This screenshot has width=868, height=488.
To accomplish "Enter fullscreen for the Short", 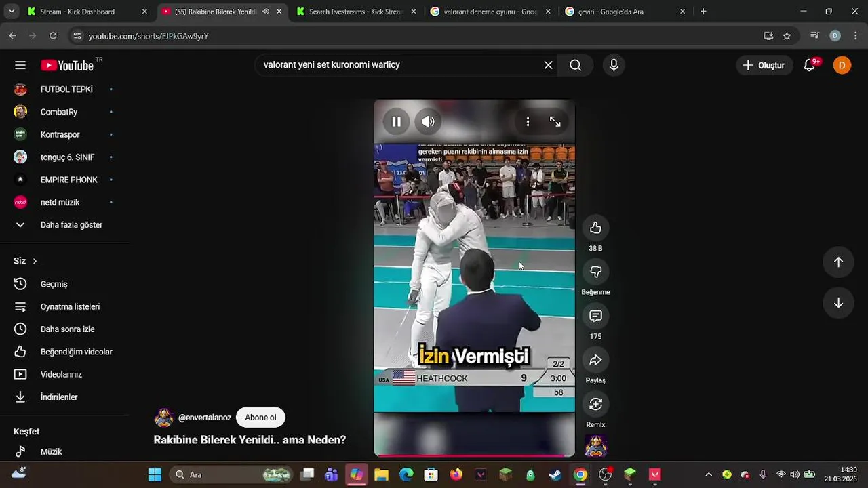I will (x=555, y=122).
